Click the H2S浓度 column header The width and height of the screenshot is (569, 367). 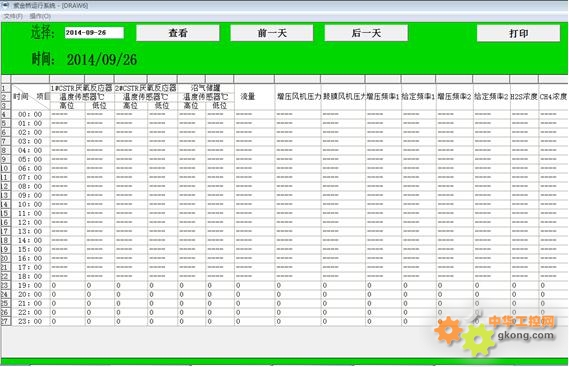coord(524,97)
